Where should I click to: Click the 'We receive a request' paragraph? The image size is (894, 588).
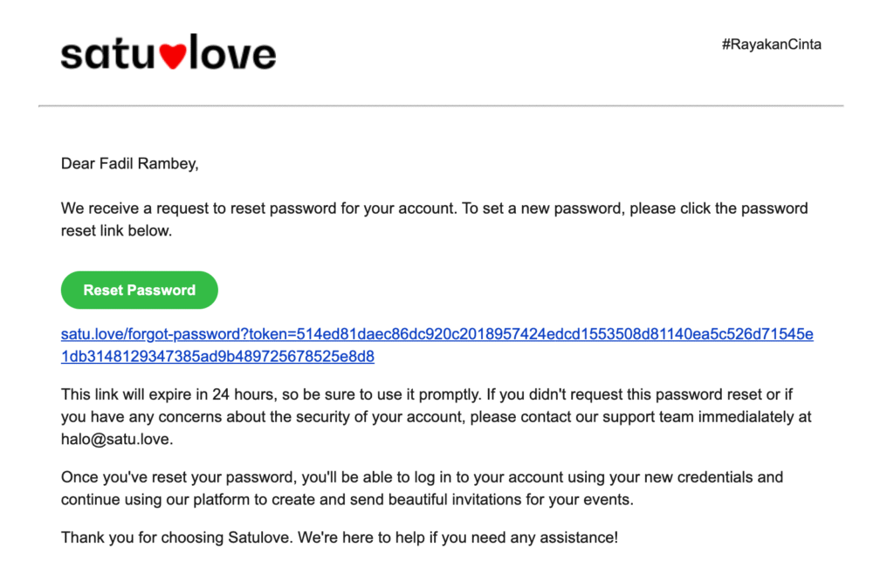click(435, 219)
